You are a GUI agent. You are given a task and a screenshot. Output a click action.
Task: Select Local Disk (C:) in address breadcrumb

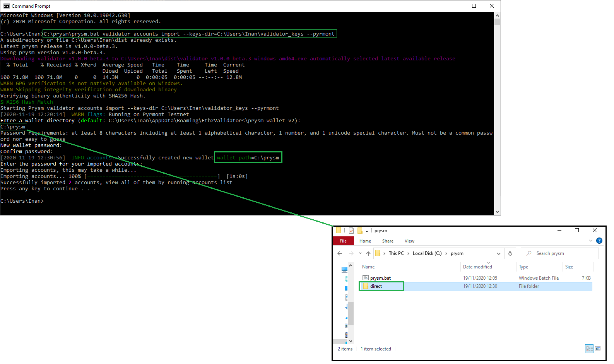pos(427,253)
